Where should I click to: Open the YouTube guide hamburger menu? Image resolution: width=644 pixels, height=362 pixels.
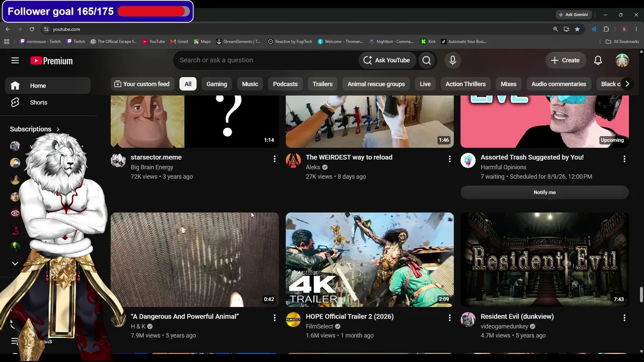(x=15, y=60)
